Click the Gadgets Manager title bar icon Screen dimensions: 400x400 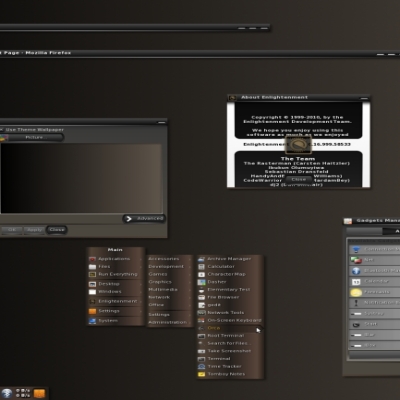point(348,221)
